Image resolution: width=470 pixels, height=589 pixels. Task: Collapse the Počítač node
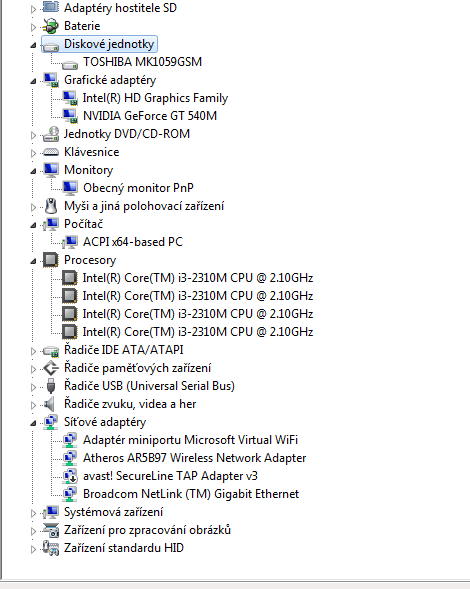[33, 225]
